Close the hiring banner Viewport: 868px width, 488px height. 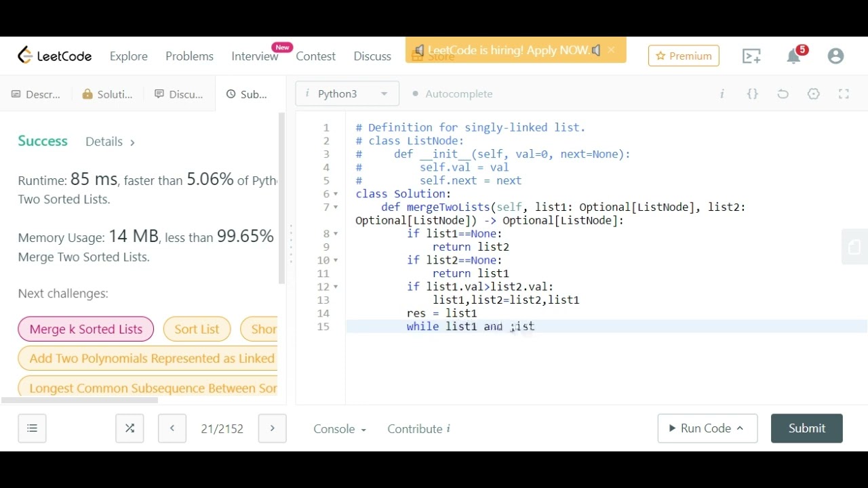pos(611,49)
